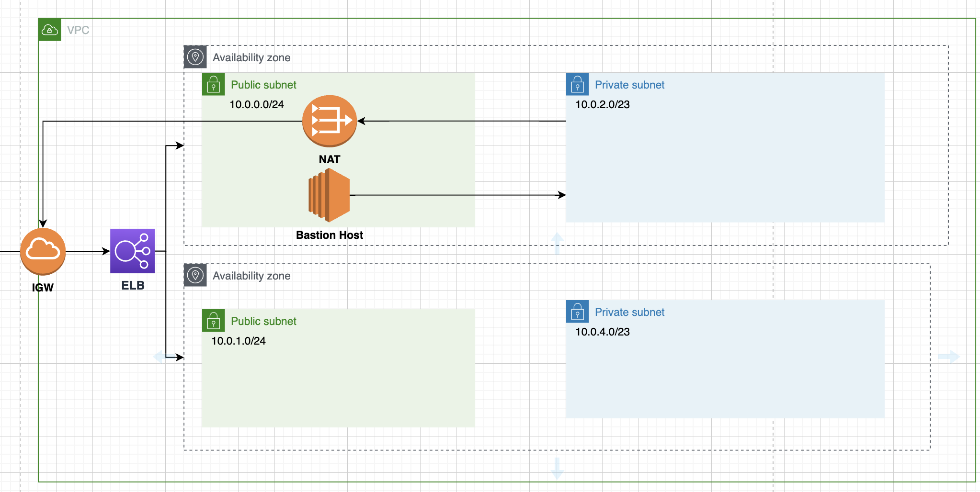Screen dimensions: 980x492
Task: Select the VPC label text
Action: [78, 30]
